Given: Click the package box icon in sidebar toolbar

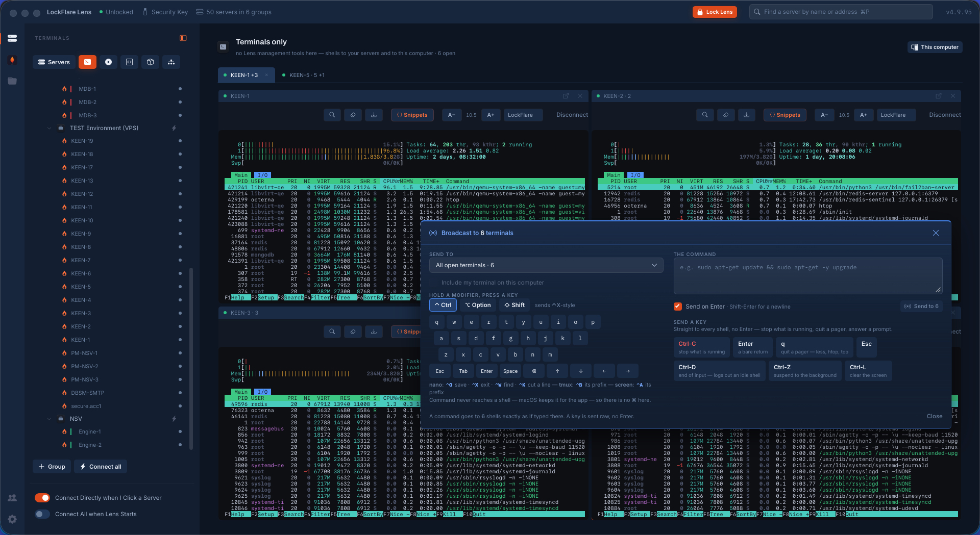Looking at the screenshot, I should pos(150,62).
